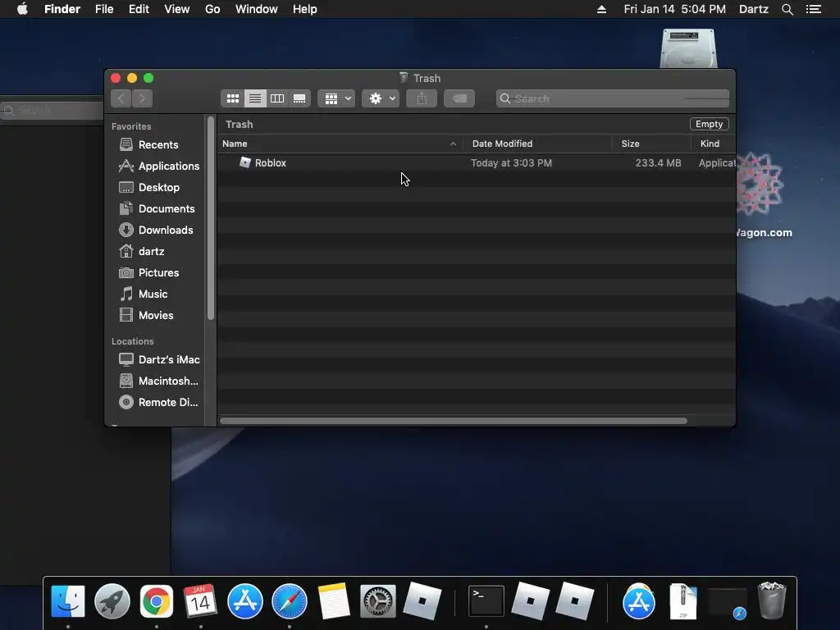
Task: Open the Desktop sidebar folder
Action: point(158,188)
